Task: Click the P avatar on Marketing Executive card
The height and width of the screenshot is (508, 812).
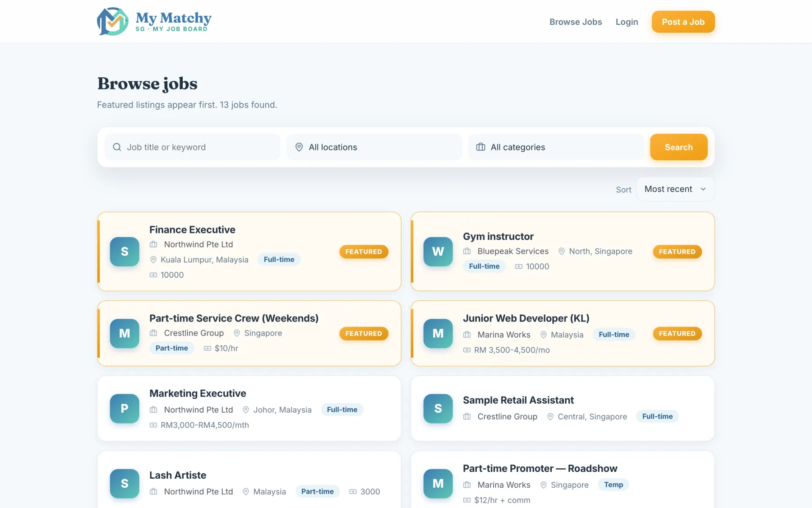Action: click(x=125, y=408)
